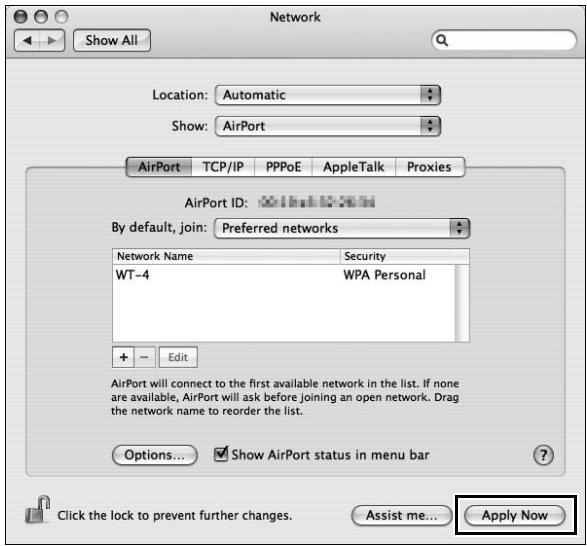587x546 pixels.
Task: Open help with the question mark button
Action: (543, 455)
